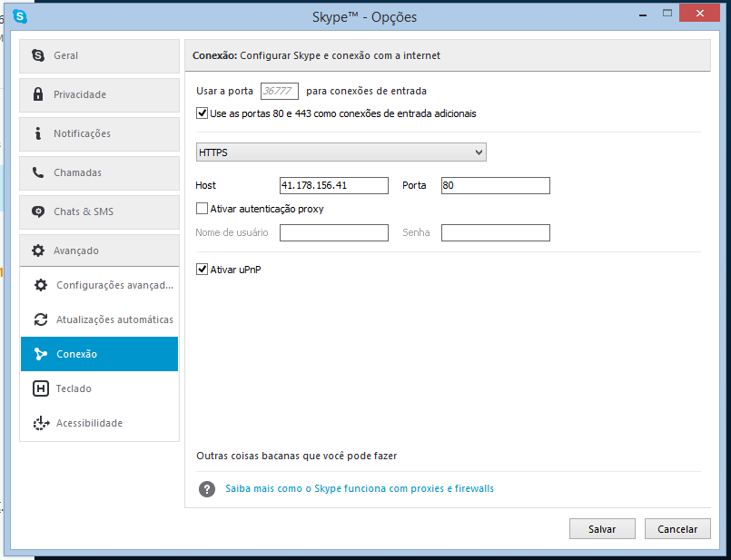Click the Host field with 41.178.156.41

pos(334,185)
